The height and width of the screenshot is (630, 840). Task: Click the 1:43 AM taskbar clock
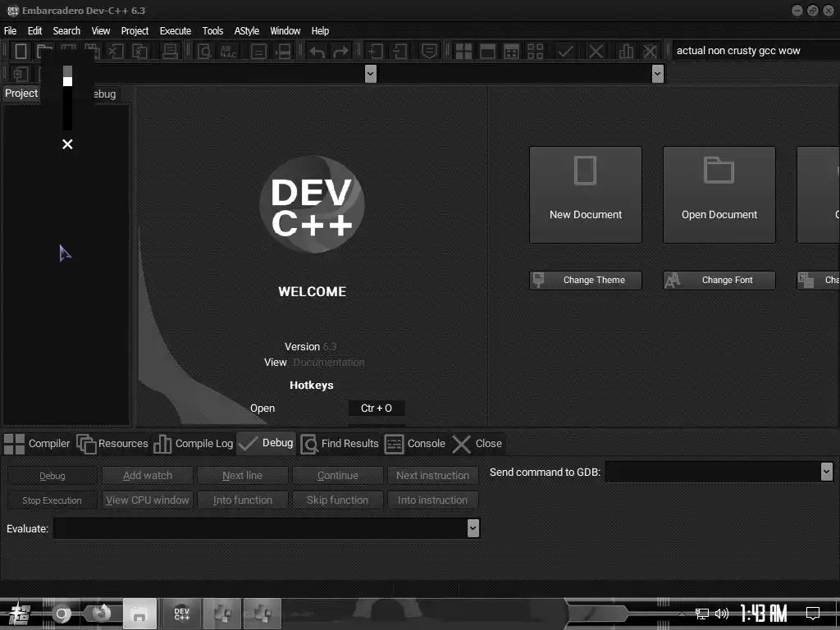coord(764,614)
